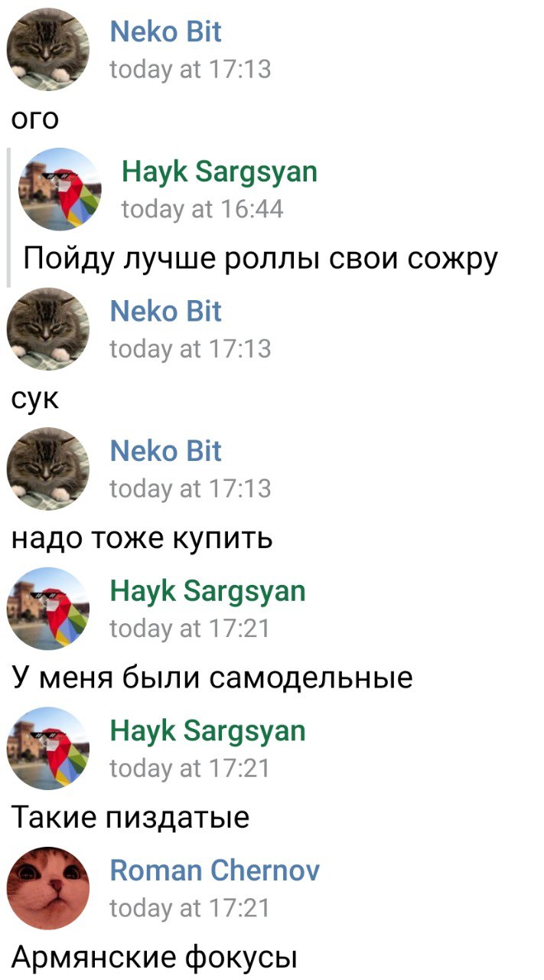544x980 pixels.
Task: Tap Hayk Sargsyan's parrot avatar in quoted reply
Action: point(60,189)
